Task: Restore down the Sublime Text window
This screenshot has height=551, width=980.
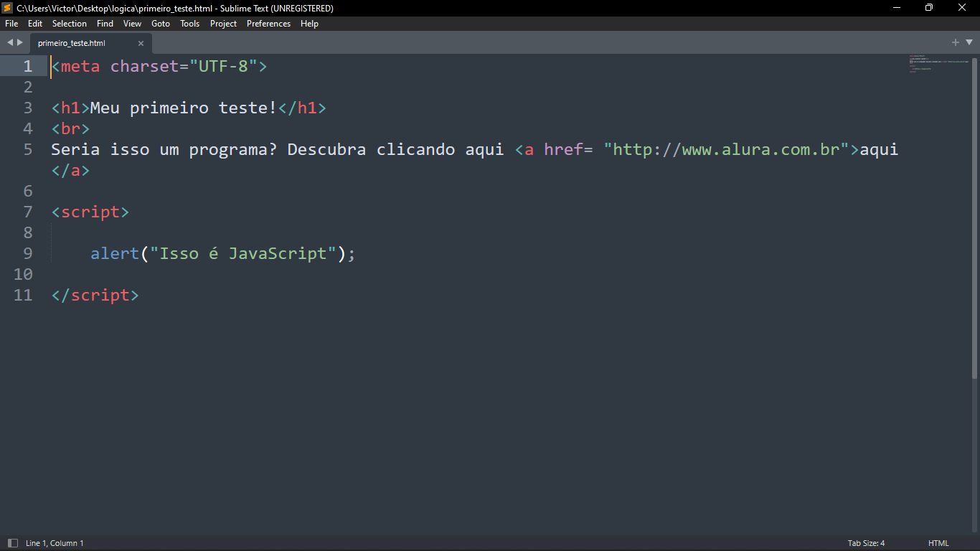Action: 929,8
